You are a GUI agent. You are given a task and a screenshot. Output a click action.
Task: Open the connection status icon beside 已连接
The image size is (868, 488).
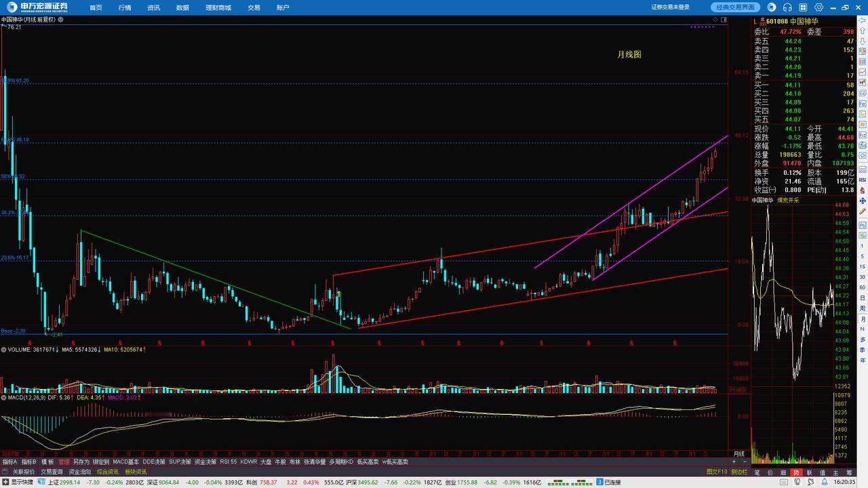pyautogui.click(x=599, y=482)
